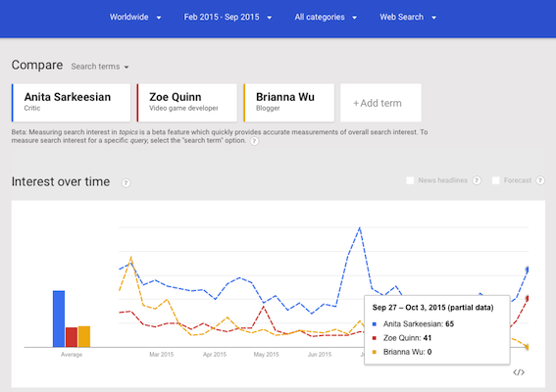Viewport: 556px width, 392px height.
Task: Open help icon next to Forecast
Action: point(540,180)
